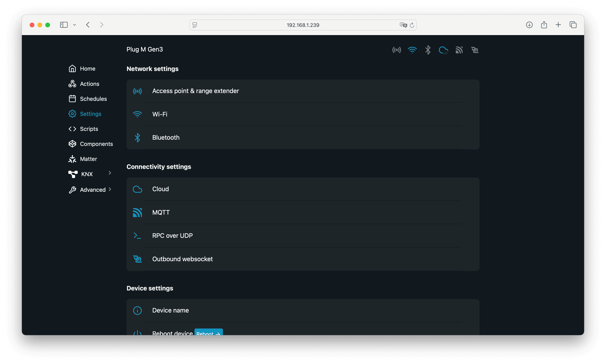Open the Matter section
Viewport: 606px width, 364px height.
coord(88,159)
